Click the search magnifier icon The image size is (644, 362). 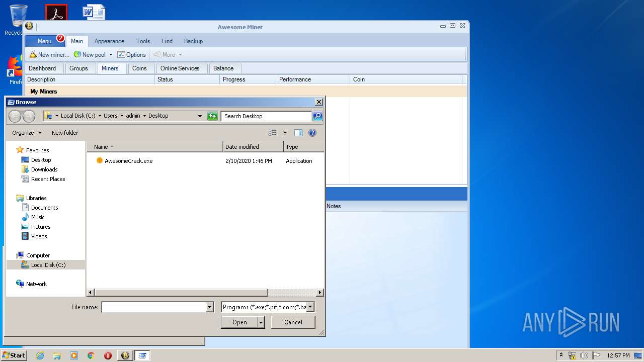[x=317, y=116]
